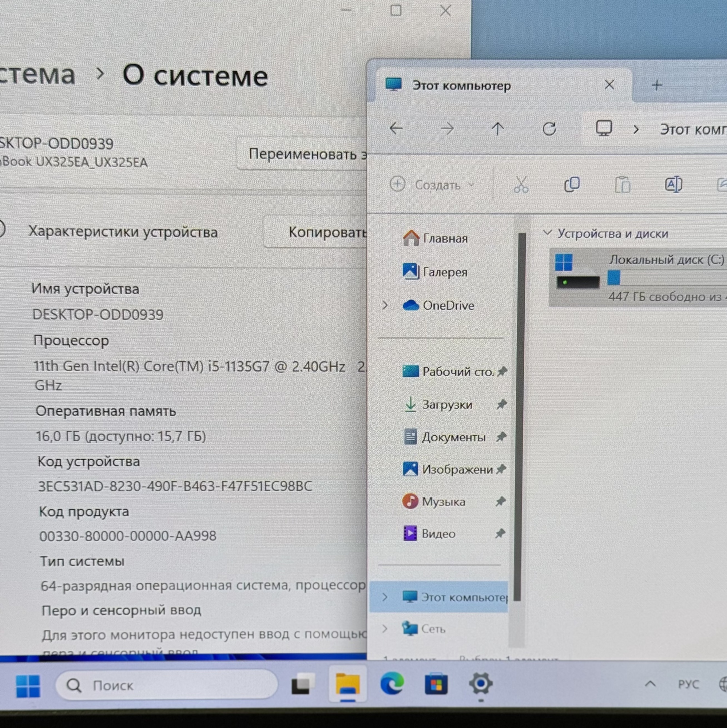
Task: Expand the Сеть navigation node
Action: [385, 629]
